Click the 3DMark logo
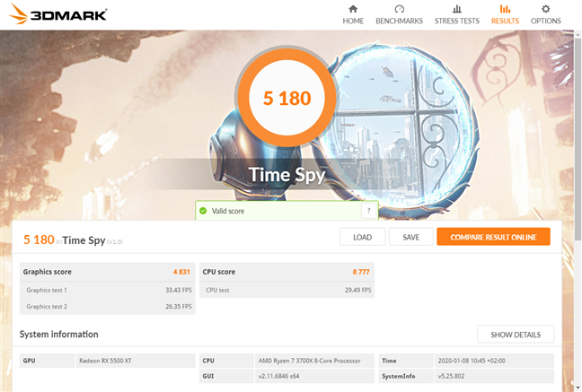 [x=57, y=14]
